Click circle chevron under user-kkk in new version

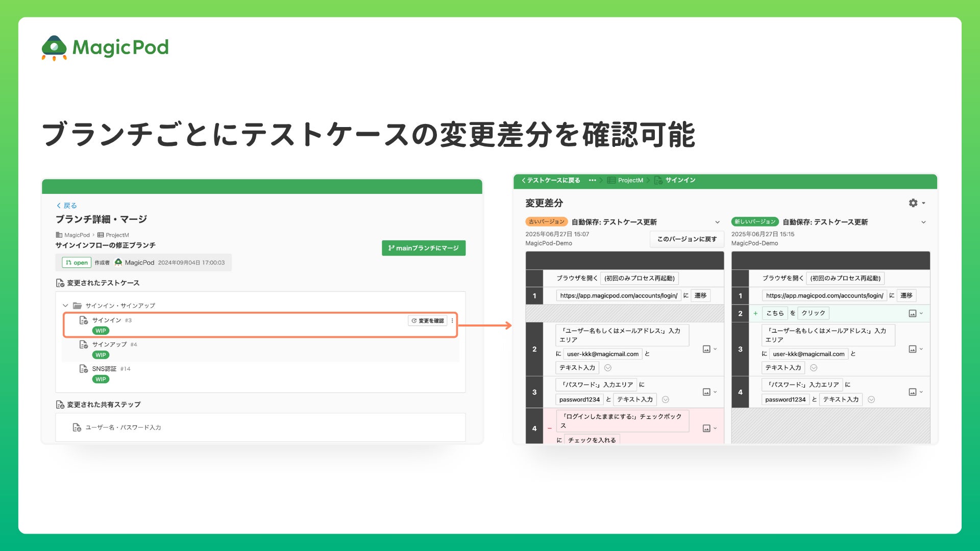pos(814,368)
